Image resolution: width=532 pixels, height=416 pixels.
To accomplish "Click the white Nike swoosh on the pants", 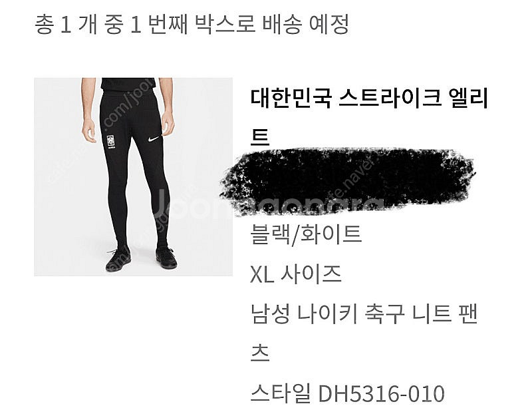I will tap(154, 139).
